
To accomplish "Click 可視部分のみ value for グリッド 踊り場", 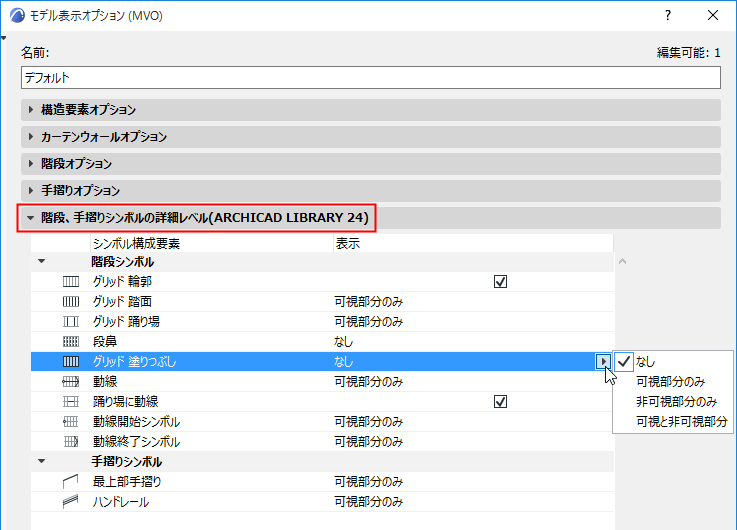I will point(369,322).
